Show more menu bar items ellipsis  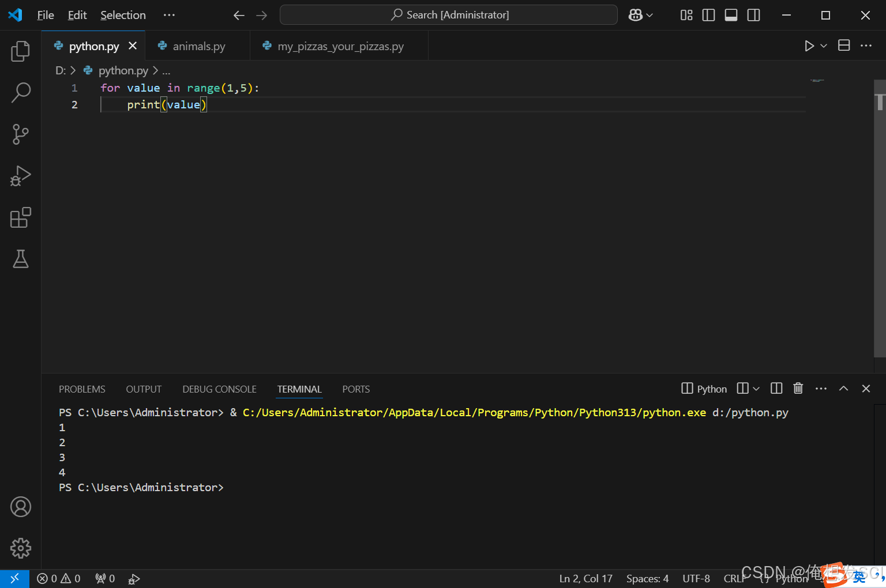tap(169, 15)
